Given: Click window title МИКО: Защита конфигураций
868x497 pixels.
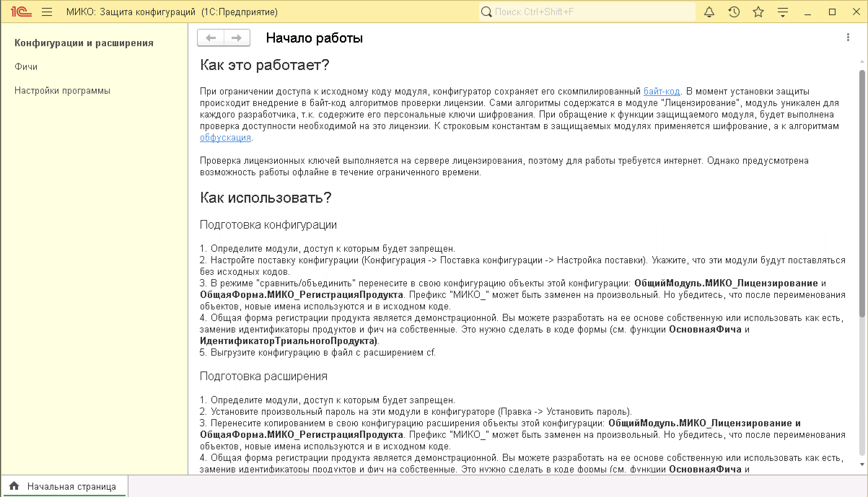Looking at the screenshot, I should [x=131, y=12].
